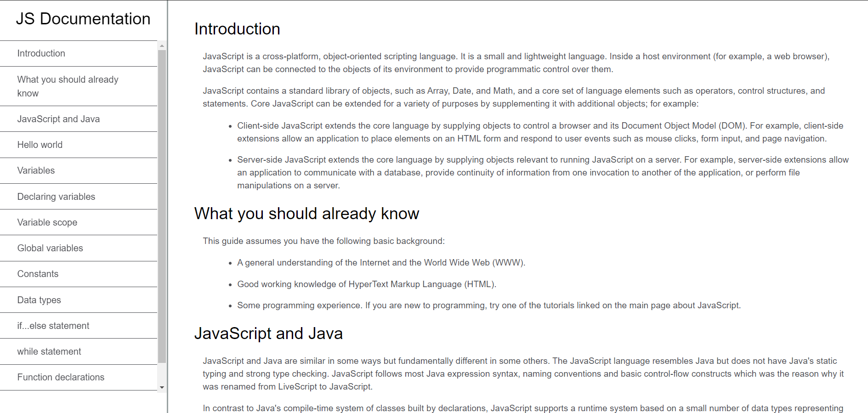
Task: Click the JS Documentation sidebar title
Action: coord(83,19)
